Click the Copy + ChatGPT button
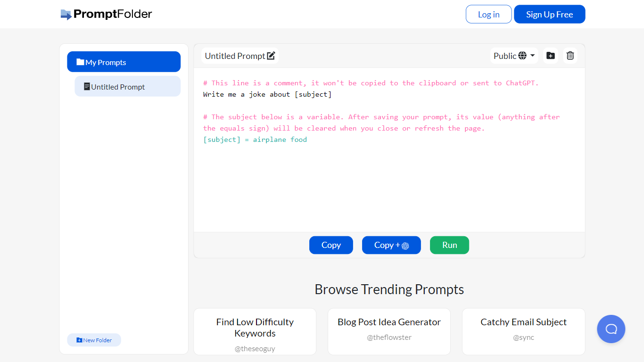644x362 pixels. (391, 245)
